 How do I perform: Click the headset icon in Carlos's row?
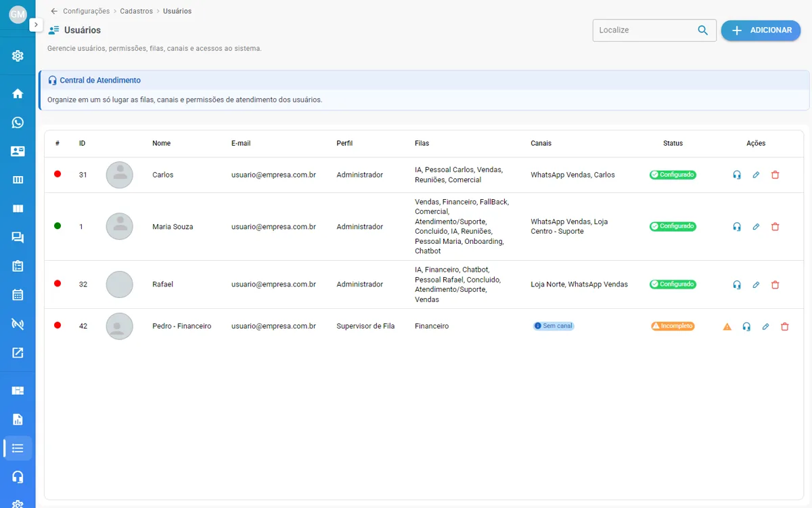737,175
